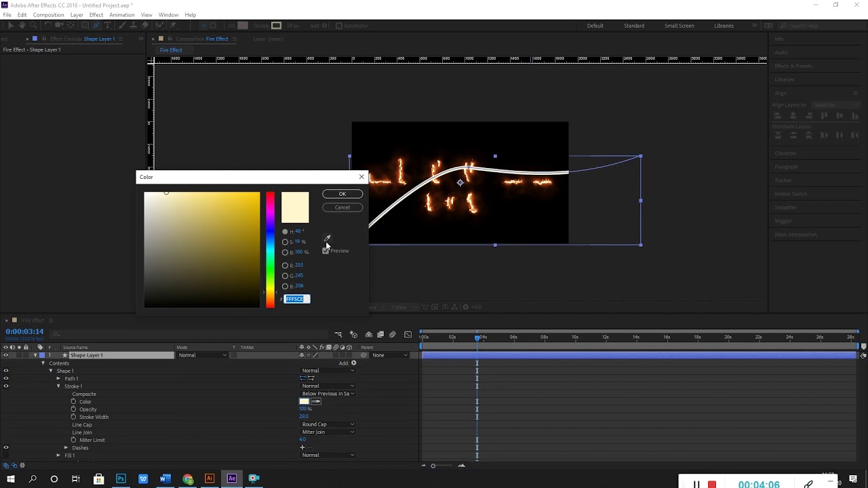Switch to the Libraries workspace
868x488 pixels.
[724, 26]
